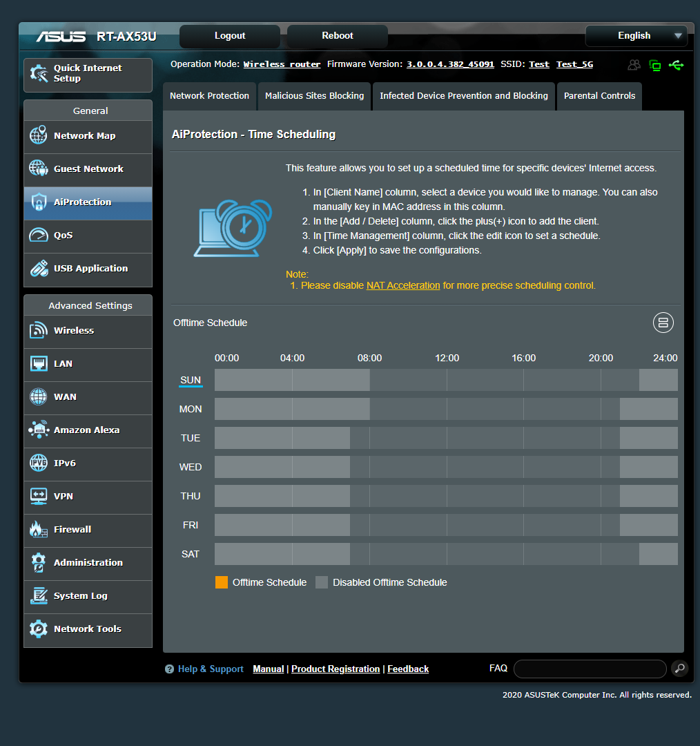700x746 pixels.
Task: Open the Malicious Sites Blocking tab
Action: [313, 96]
